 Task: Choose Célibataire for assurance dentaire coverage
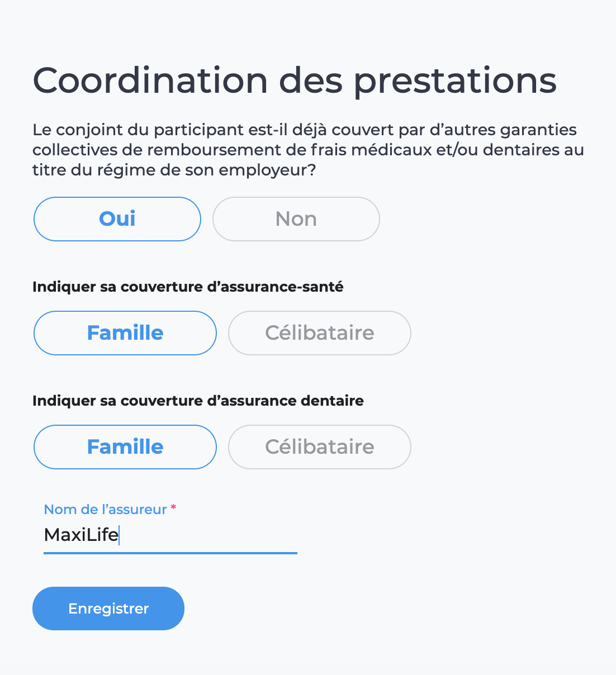point(320,447)
